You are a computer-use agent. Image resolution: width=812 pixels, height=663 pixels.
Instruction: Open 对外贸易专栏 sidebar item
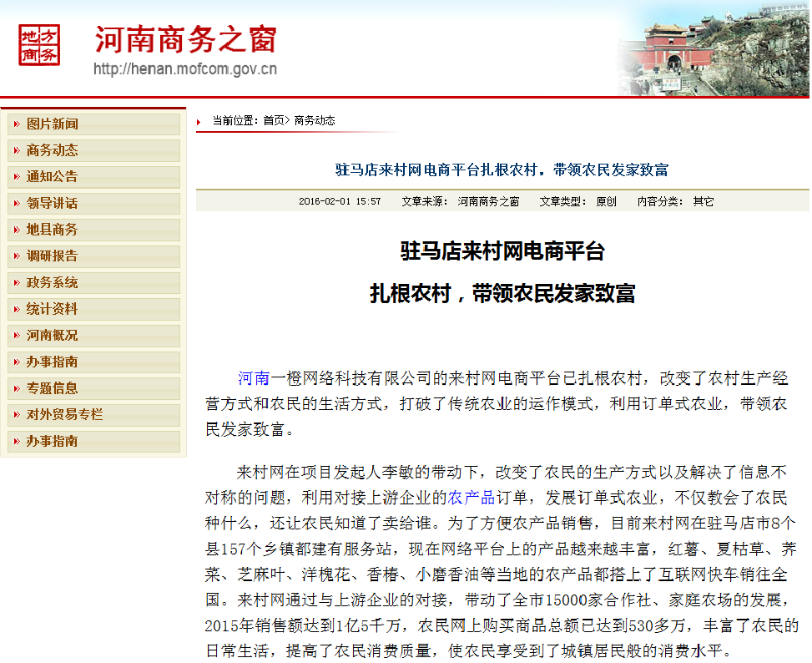[x=93, y=415]
